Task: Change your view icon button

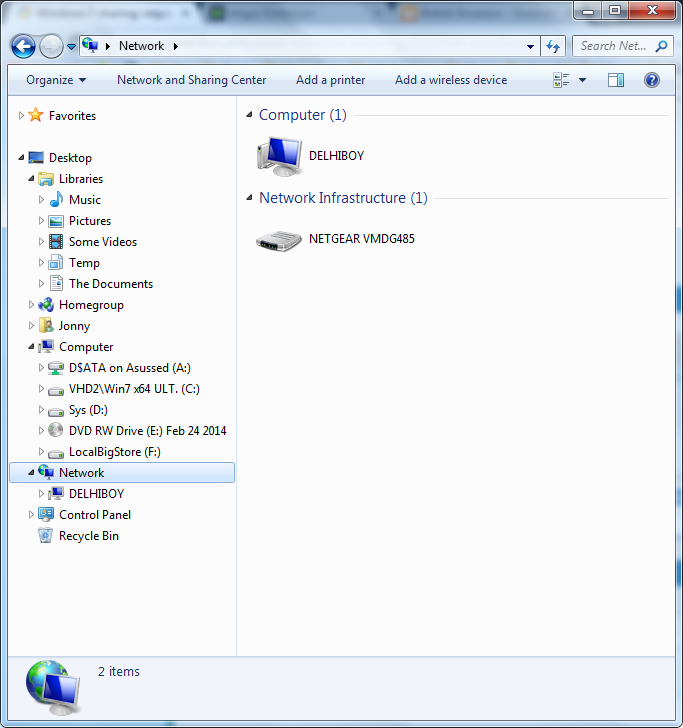Action: pos(561,80)
